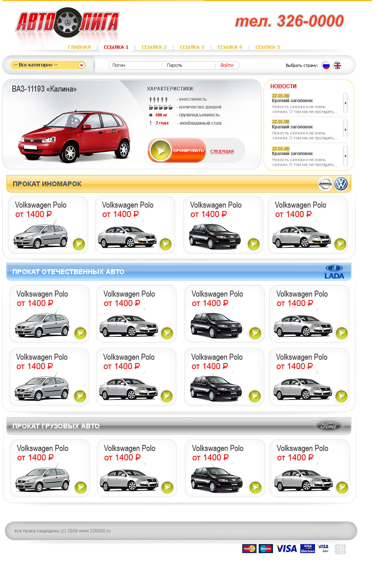
Task: Focus the Логин input field
Action: (x=135, y=65)
